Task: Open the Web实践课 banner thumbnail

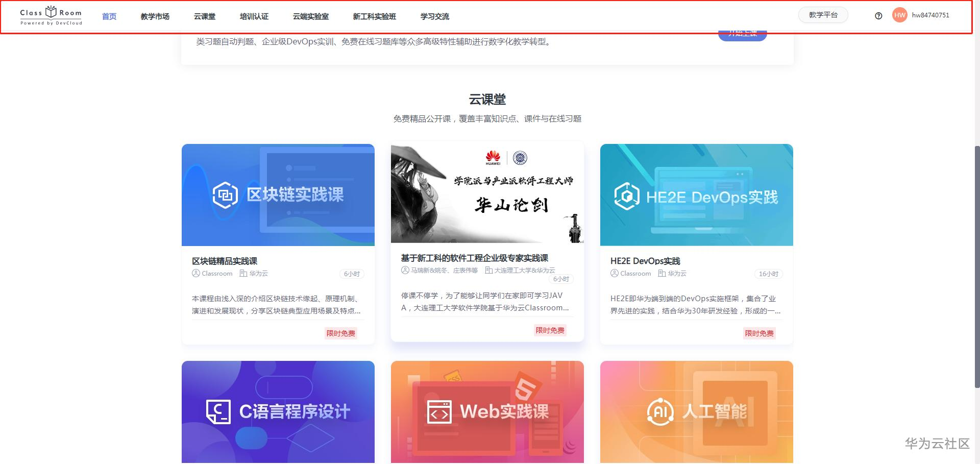Action: tap(487, 412)
